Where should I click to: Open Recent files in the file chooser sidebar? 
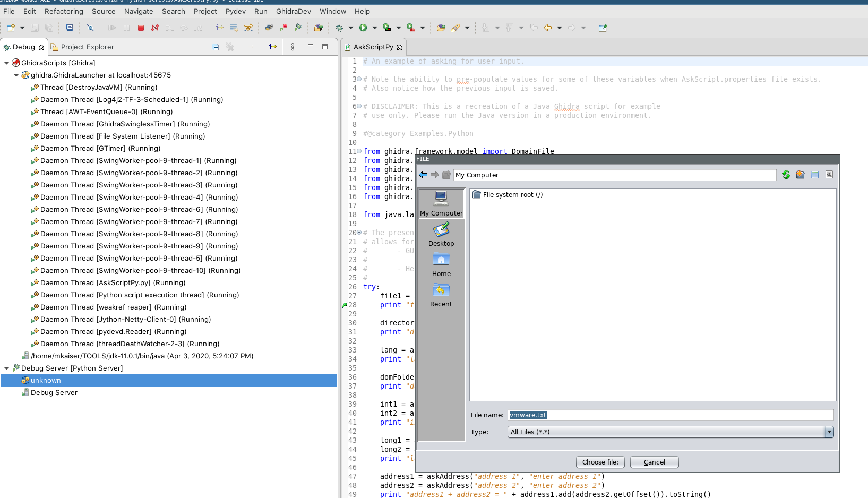pos(441,295)
